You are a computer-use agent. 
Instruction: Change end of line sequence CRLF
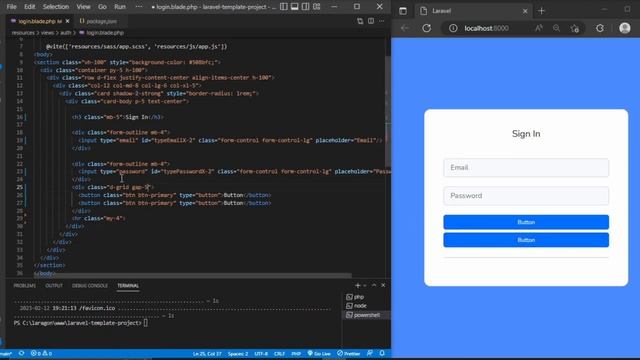(x=279, y=353)
